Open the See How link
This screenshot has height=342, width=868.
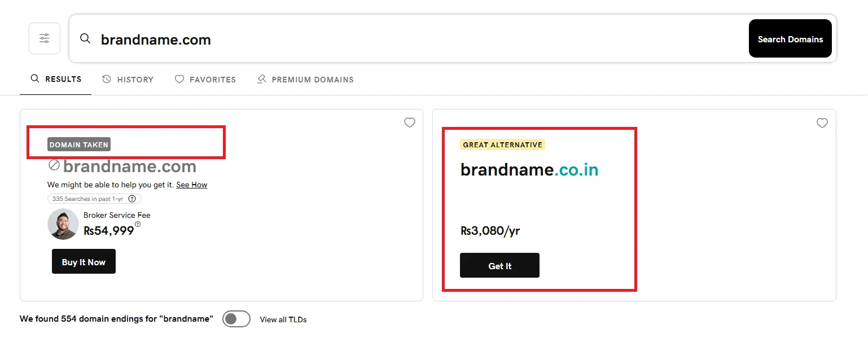[191, 185]
